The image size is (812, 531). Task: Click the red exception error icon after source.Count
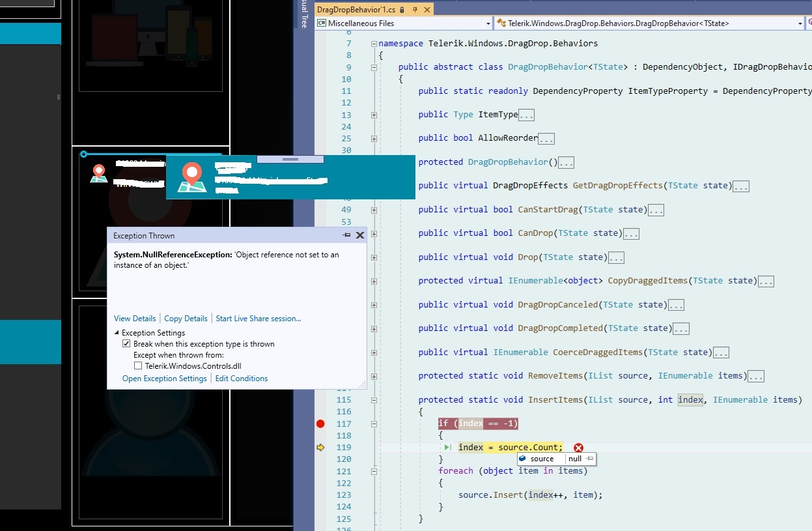point(578,448)
